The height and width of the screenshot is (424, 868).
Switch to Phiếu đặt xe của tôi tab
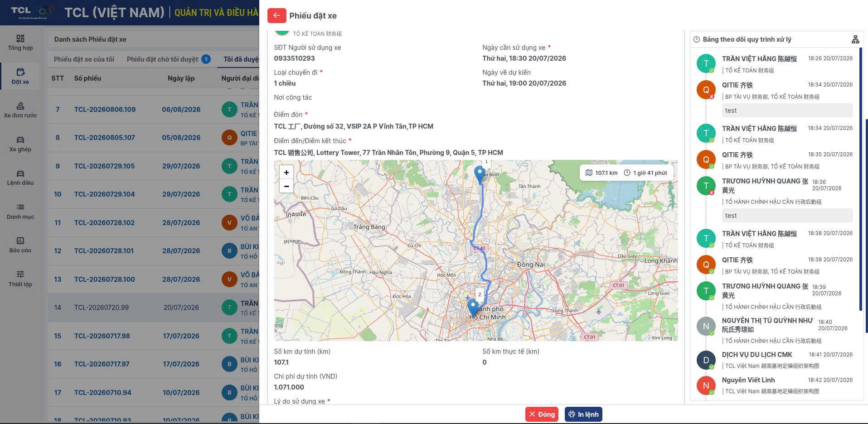84,59
